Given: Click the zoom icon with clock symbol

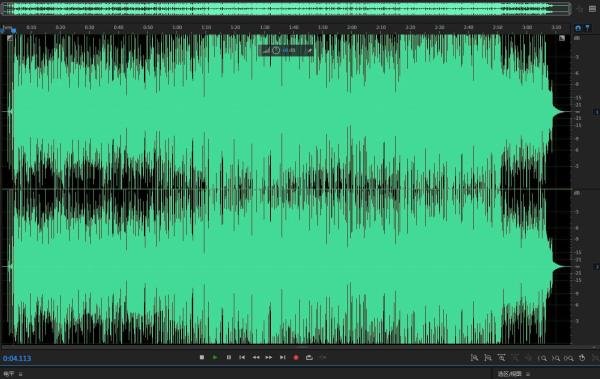Looking at the screenshot, I should pos(582,358).
